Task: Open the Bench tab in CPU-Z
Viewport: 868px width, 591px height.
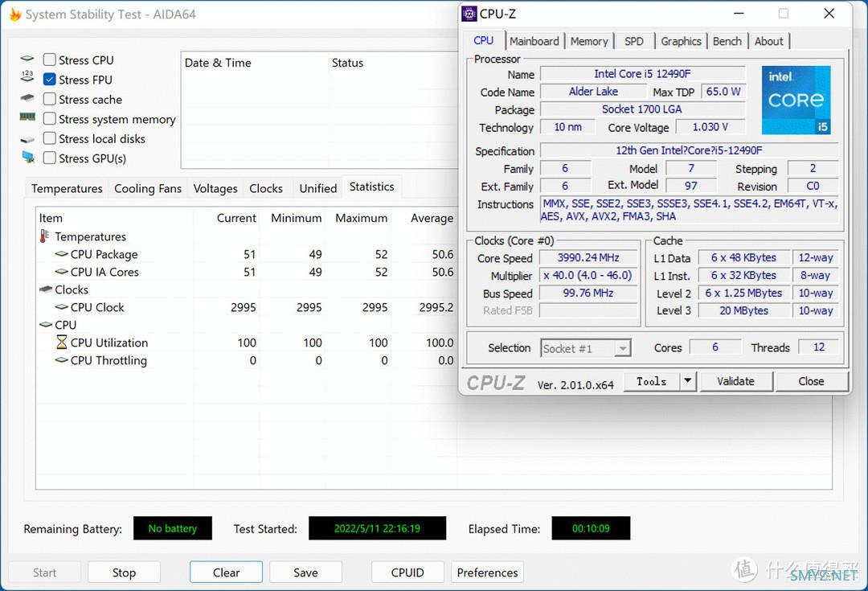Action: 727,41
